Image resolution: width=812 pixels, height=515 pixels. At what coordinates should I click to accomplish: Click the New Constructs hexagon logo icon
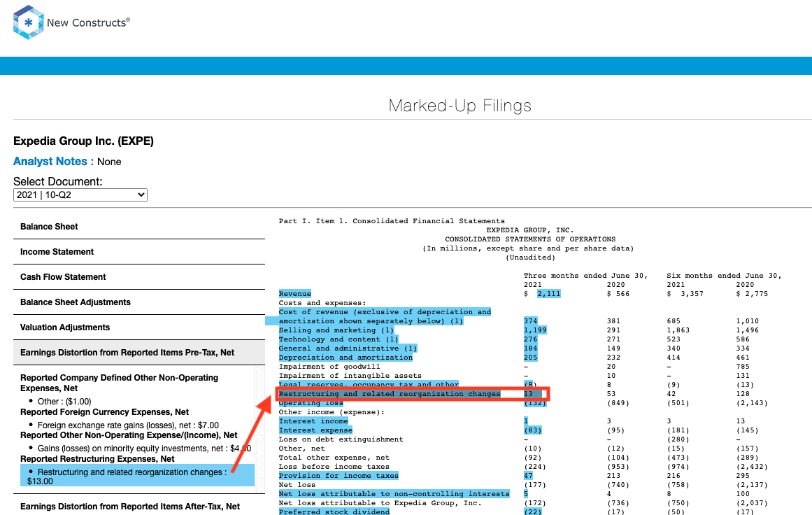click(x=29, y=22)
